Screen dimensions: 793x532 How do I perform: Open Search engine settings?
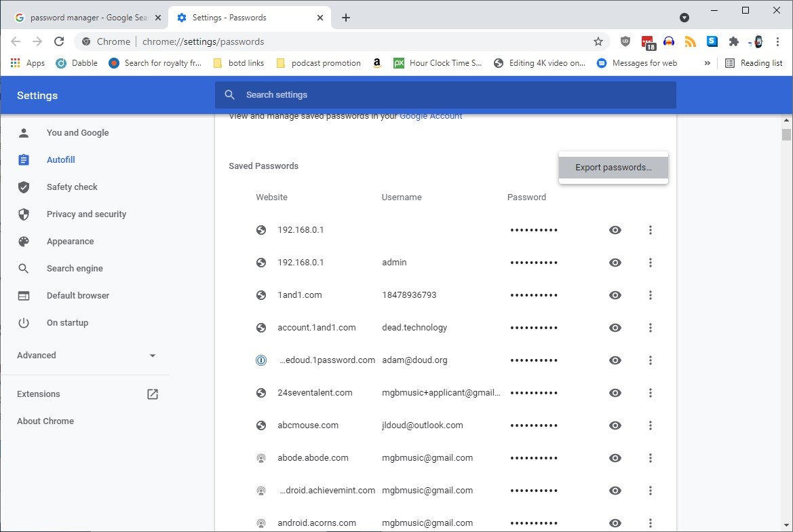[x=75, y=269]
